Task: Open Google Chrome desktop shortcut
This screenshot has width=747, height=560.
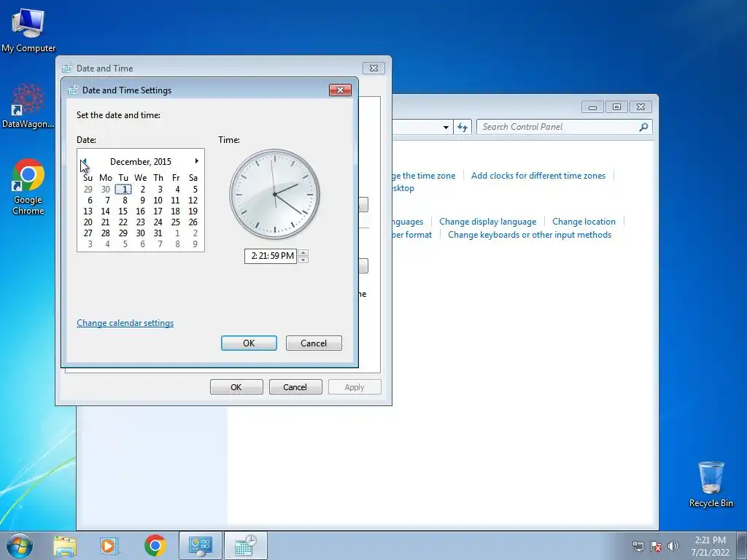Action: [x=28, y=187]
